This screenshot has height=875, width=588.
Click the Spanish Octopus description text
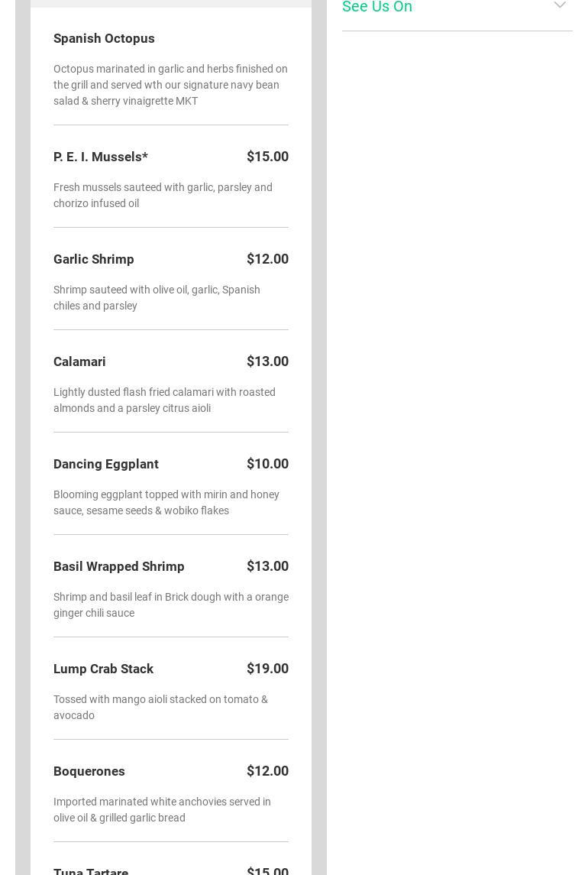(170, 85)
